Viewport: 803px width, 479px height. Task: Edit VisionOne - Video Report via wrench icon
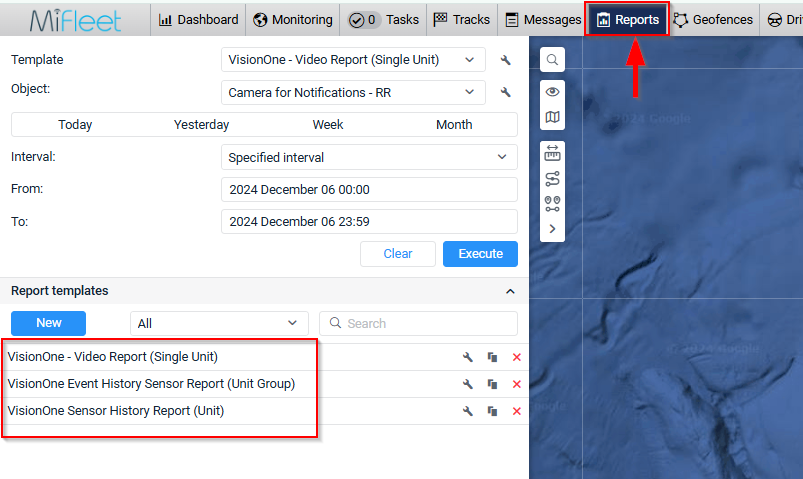(x=468, y=357)
